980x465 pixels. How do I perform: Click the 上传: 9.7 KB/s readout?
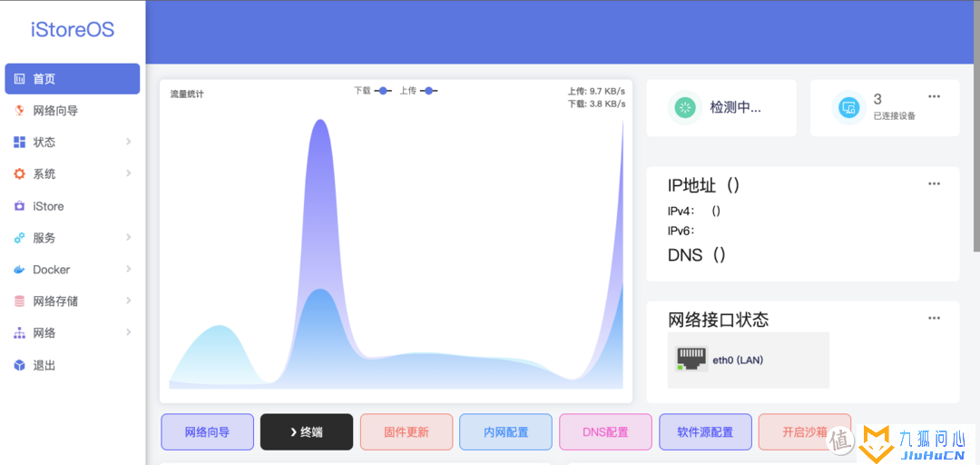597,92
